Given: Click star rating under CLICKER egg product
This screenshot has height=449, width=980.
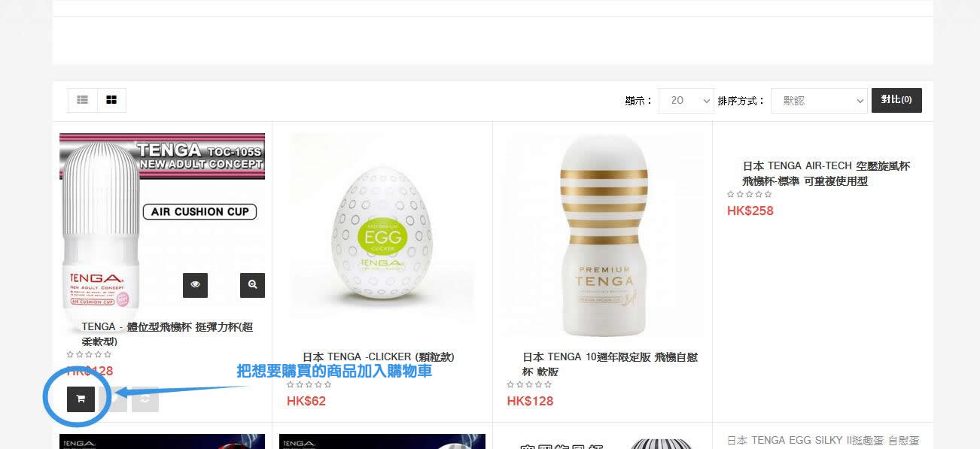Looking at the screenshot, I should pos(309,384).
